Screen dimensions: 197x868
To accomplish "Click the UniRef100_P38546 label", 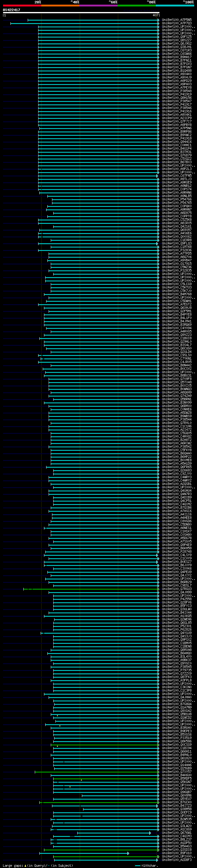I will click(x=177, y=108).
